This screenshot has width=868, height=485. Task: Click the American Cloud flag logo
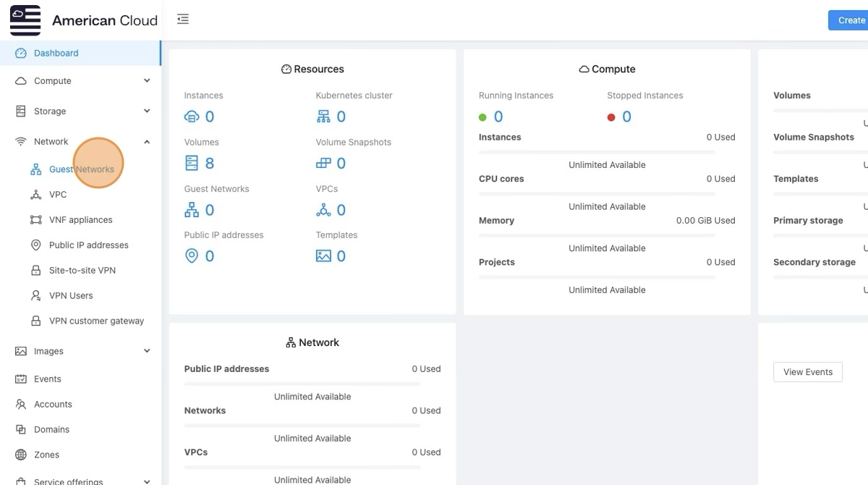(x=25, y=20)
